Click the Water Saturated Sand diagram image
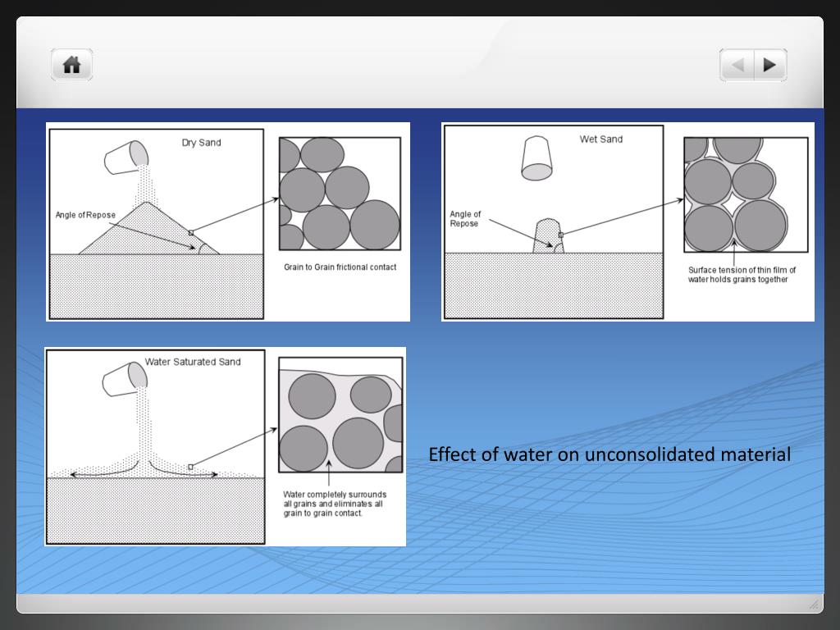Viewport: 840px width, 630px height. pyautogui.click(x=226, y=446)
